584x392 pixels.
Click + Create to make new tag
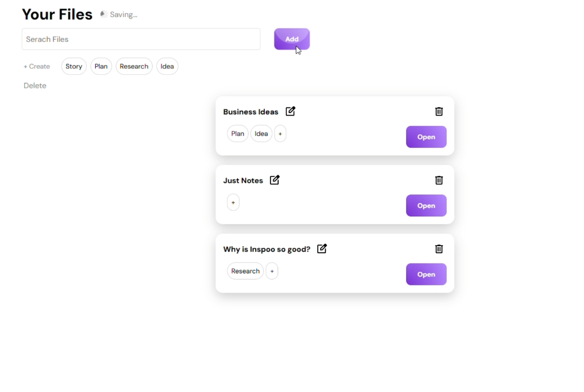point(36,66)
